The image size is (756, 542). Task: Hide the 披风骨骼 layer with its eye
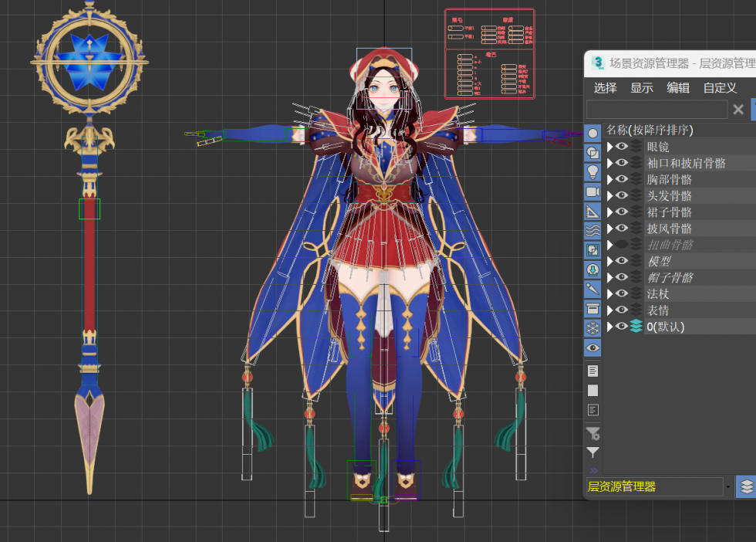pos(622,229)
